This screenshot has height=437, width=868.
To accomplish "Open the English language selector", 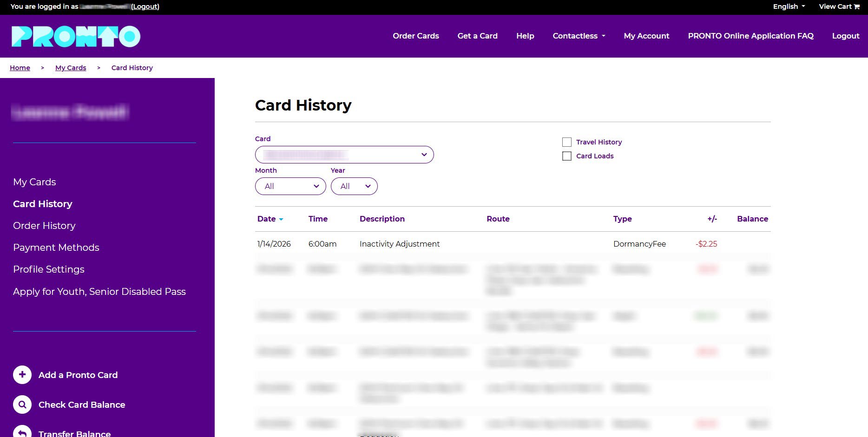I will [x=787, y=6].
